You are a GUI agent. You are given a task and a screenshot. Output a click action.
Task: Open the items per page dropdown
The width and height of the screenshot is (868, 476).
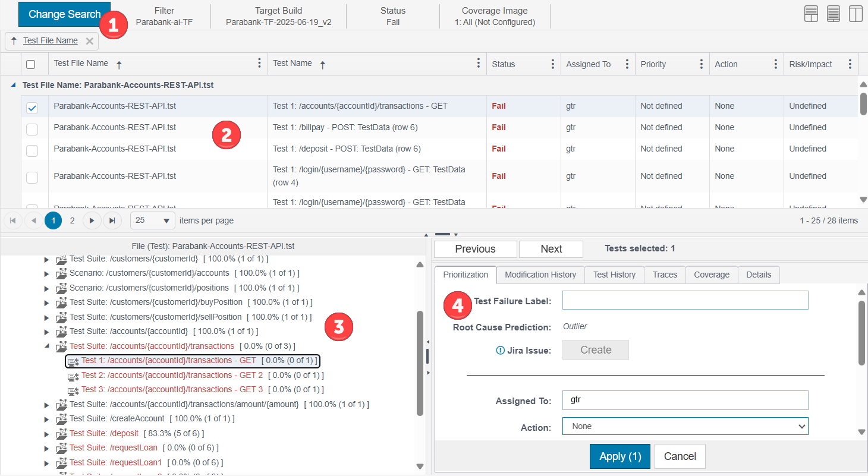(x=153, y=220)
